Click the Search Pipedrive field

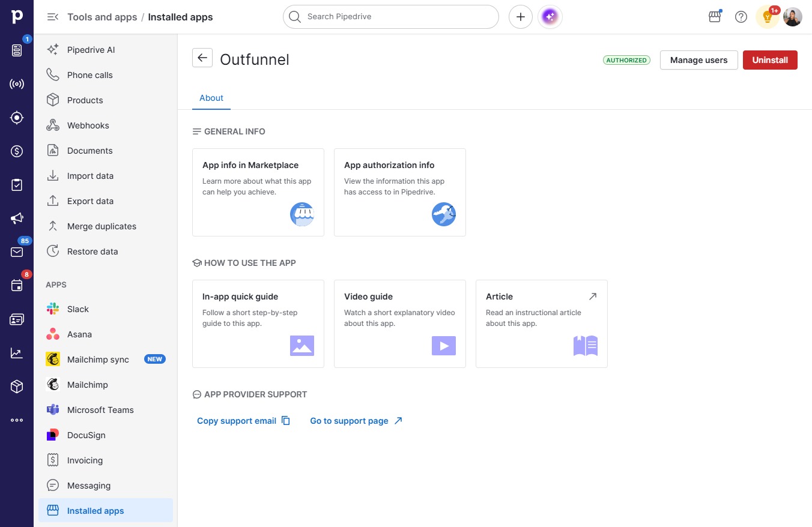point(391,17)
